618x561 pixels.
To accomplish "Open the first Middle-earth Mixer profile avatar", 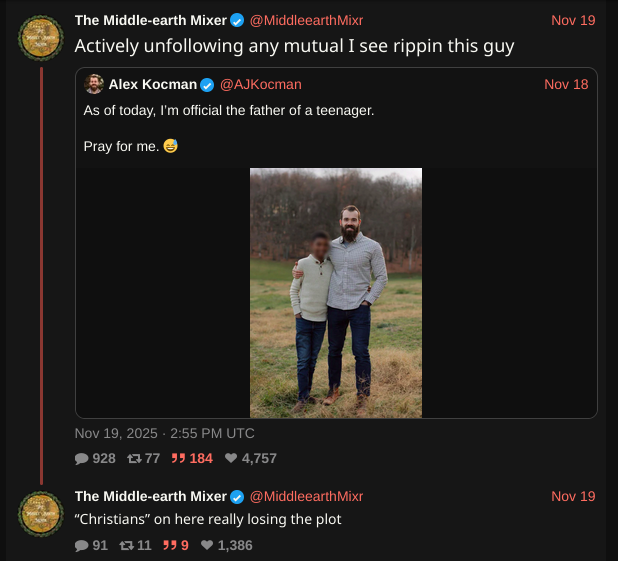I will coord(42,38).
